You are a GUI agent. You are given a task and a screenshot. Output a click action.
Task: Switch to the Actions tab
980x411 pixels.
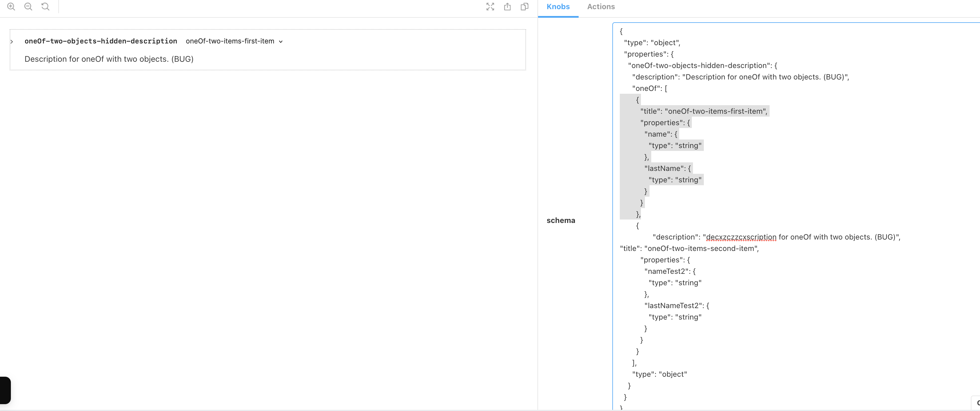[x=601, y=7]
